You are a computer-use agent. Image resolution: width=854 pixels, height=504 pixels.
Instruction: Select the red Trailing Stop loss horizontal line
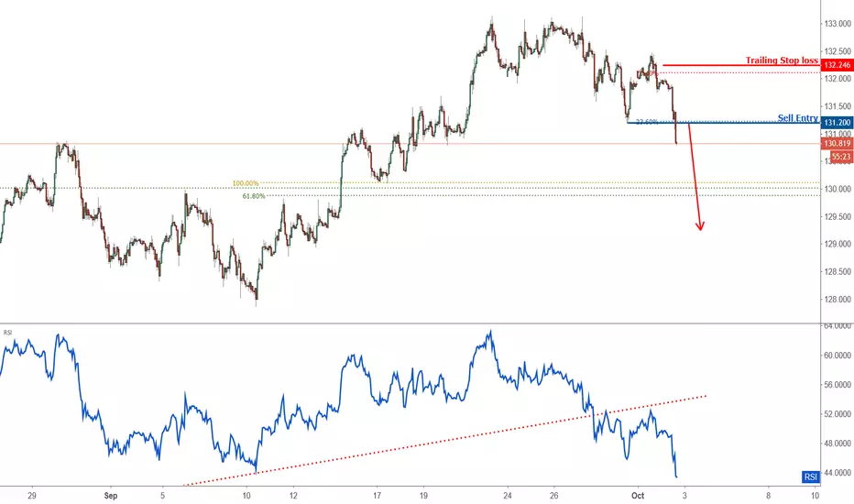[x=740, y=65]
